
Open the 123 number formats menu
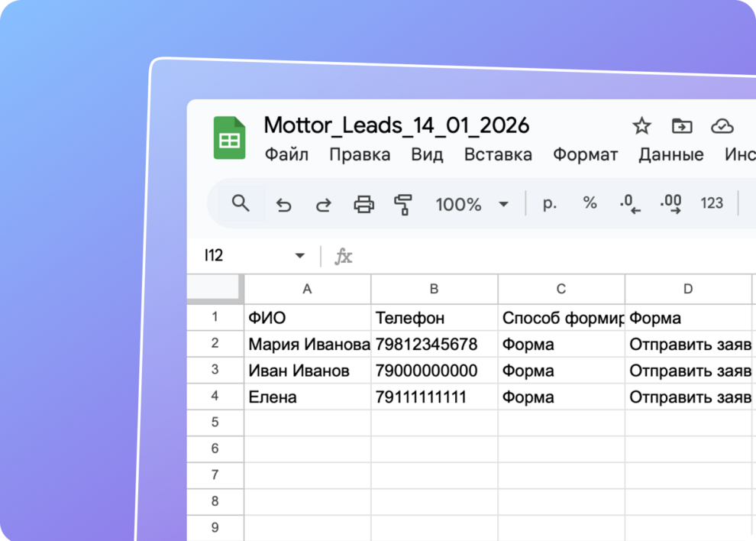click(x=712, y=203)
